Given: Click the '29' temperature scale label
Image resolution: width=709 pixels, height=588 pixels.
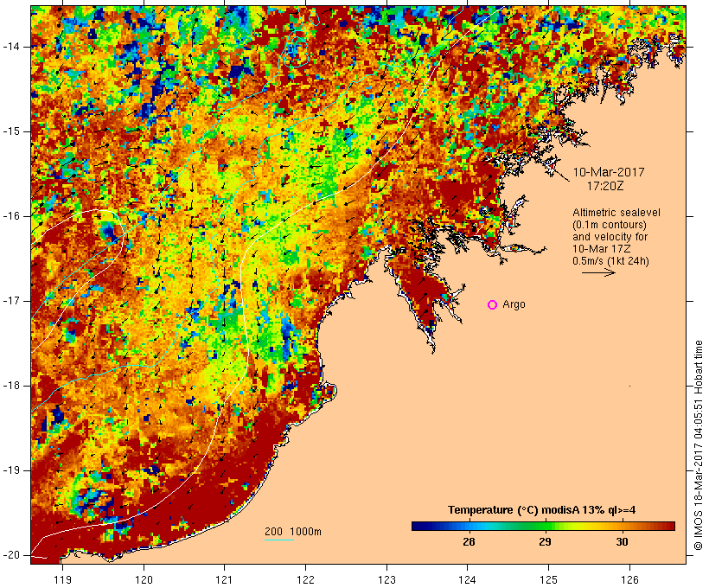Looking at the screenshot, I should click(546, 541).
